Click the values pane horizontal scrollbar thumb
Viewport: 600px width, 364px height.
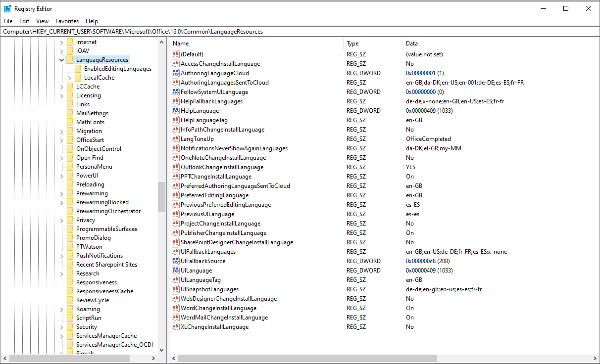point(308,358)
